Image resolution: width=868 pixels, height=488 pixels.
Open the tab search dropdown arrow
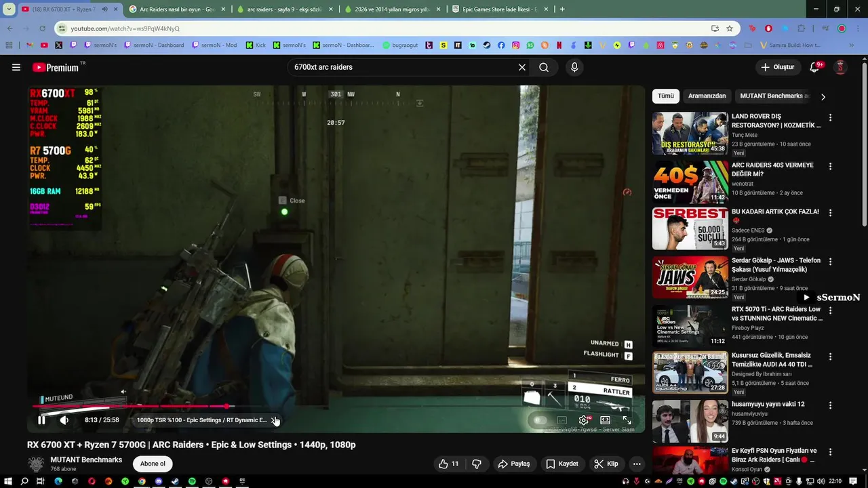coord(9,9)
